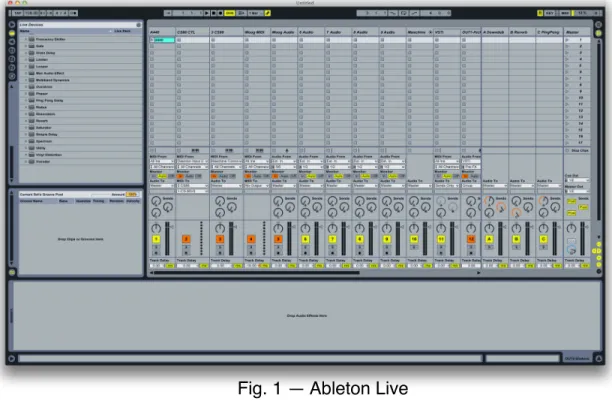Image resolution: width=612 pixels, height=401 pixels.
Task: Open Maschine track Audio To dropdown
Action: (420, 186)
